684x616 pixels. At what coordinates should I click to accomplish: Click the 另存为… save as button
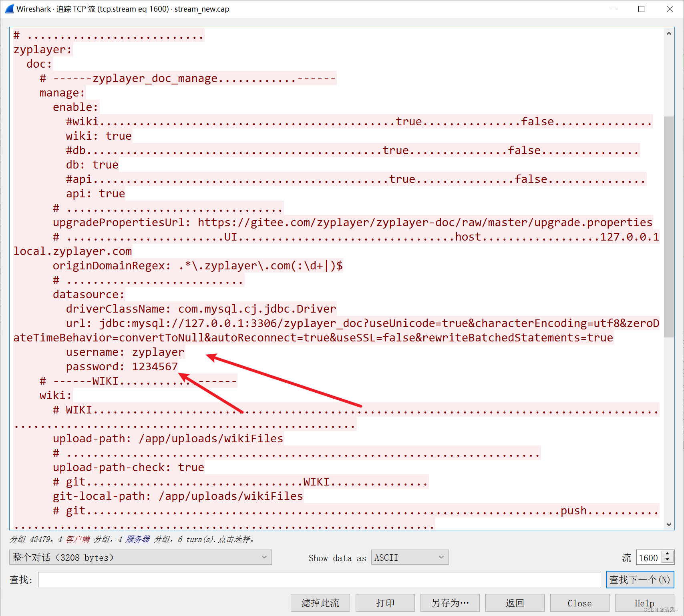coord(450,603)
